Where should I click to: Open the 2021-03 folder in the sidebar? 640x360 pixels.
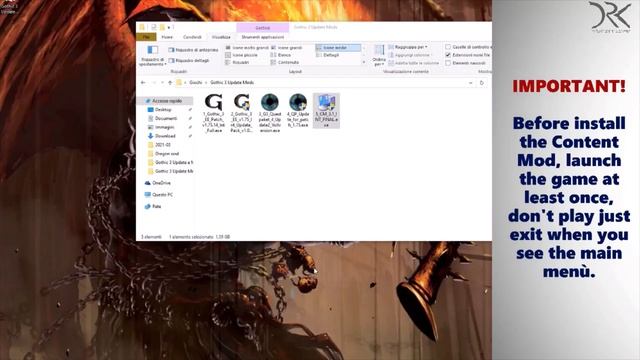[162, 144]
